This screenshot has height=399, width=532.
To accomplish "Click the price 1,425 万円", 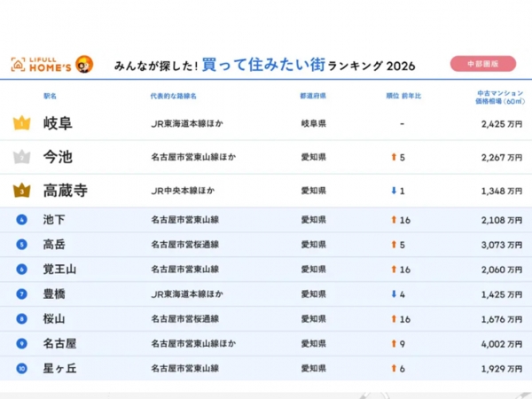I will [x=502, y=295].
